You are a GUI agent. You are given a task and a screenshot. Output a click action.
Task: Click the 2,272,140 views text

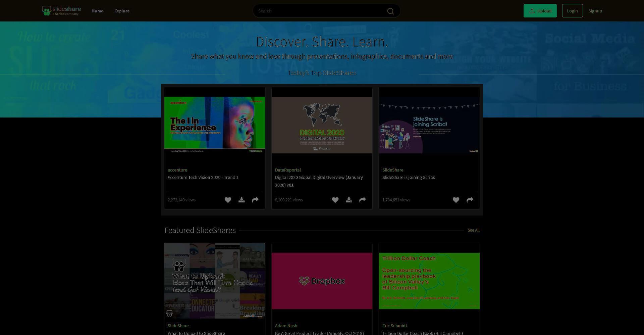181,200
